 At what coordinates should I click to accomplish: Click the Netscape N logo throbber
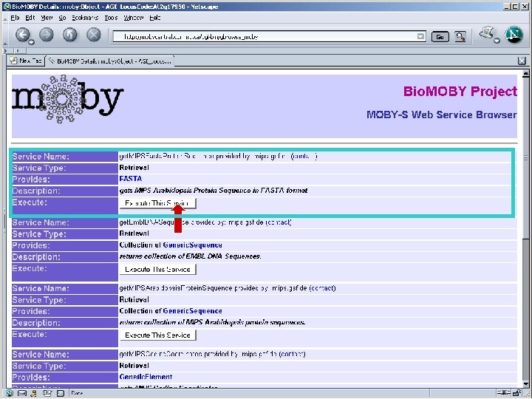514,35
